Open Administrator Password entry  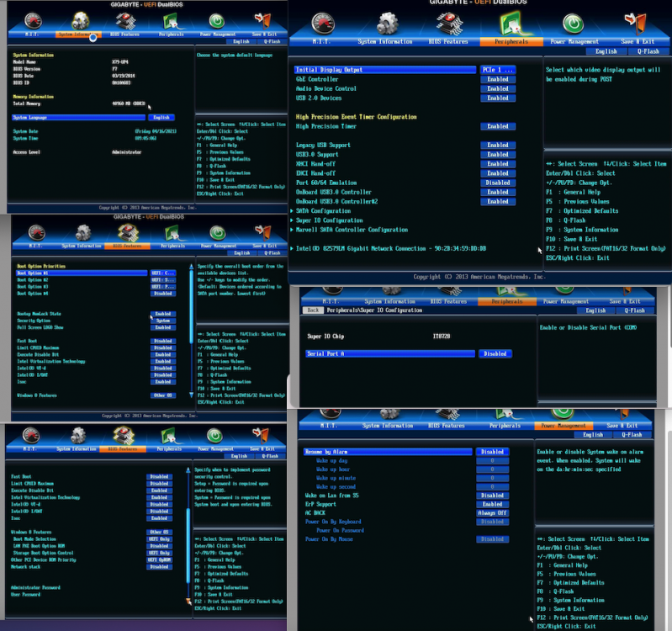[x=35, y=588]
